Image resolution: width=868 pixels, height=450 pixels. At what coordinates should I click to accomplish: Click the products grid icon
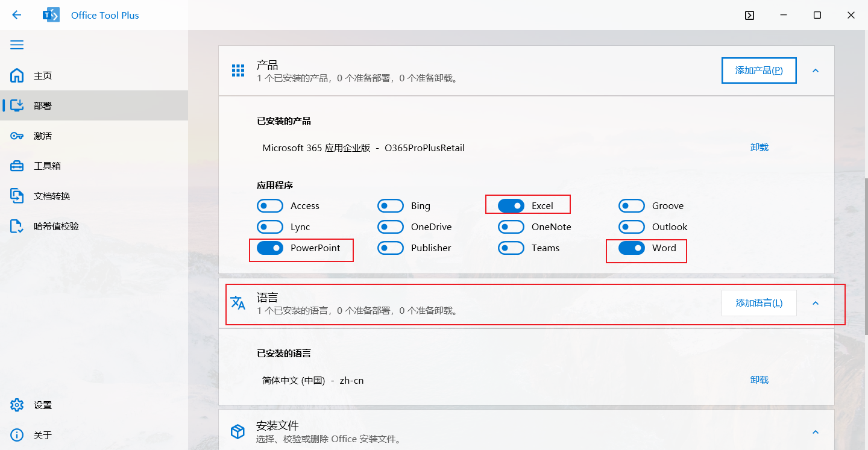tap(238, 70)
